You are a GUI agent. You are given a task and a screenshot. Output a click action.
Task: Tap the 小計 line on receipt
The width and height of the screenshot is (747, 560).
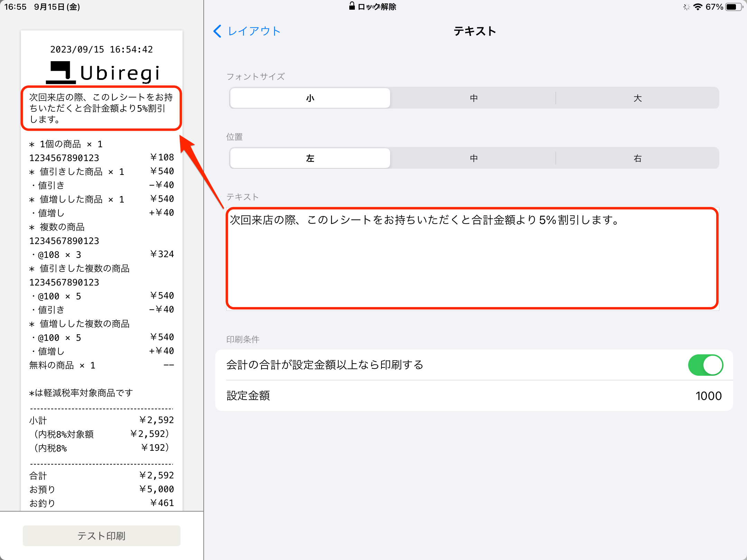coord(102,420)
